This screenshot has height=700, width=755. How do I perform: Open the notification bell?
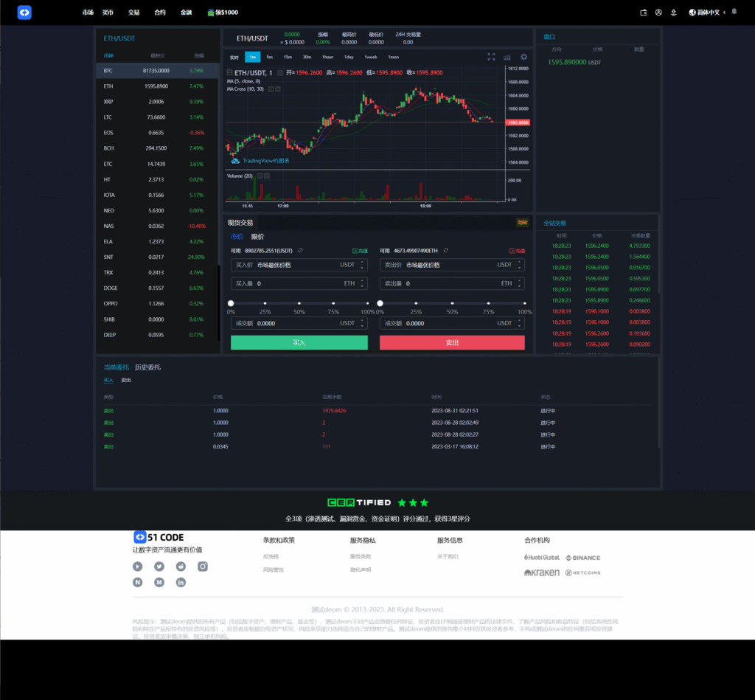734,13
